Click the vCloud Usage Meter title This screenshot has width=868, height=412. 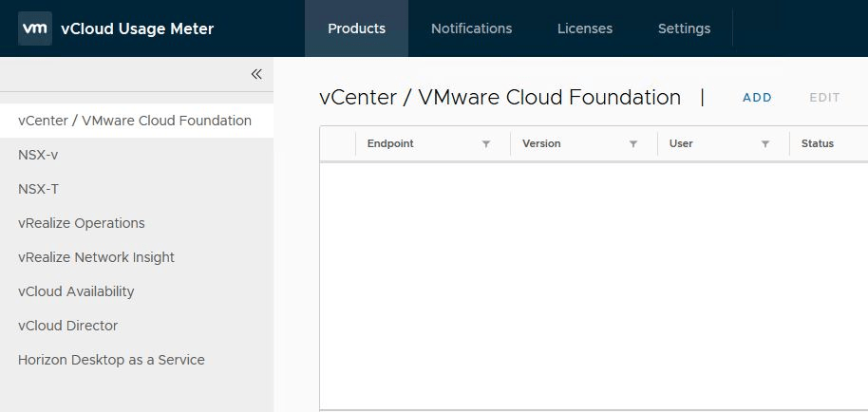138,28
